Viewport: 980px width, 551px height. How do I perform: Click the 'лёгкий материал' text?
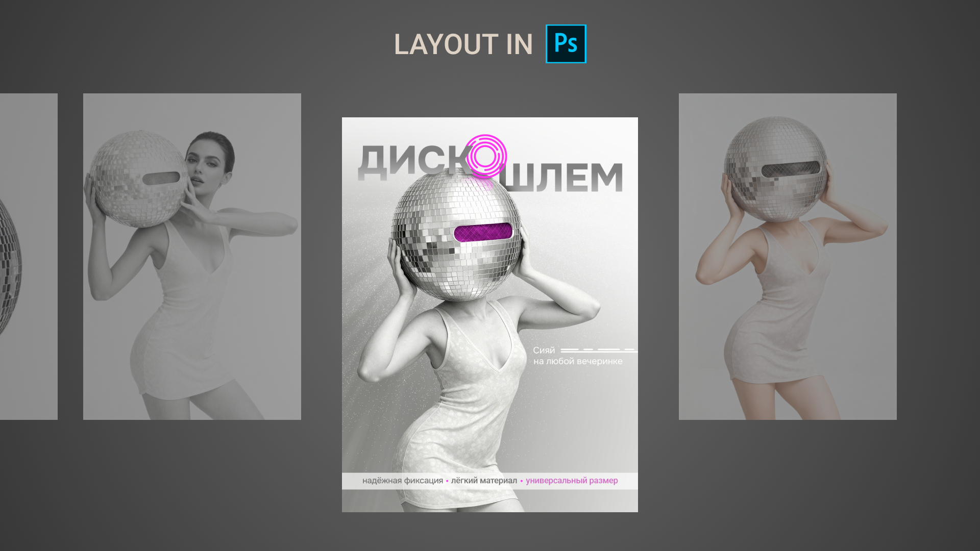[x=484, y=481]
